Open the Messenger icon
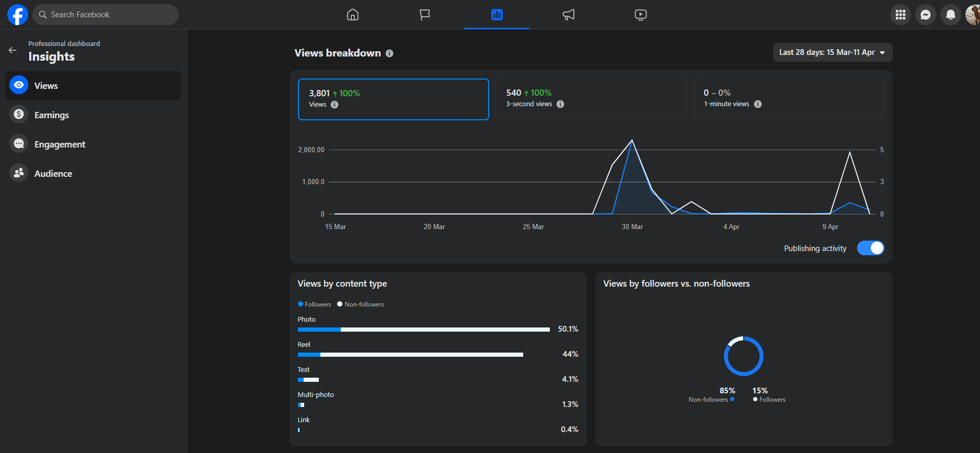Viewport: 980px width, 453px height. coord(926,15)
